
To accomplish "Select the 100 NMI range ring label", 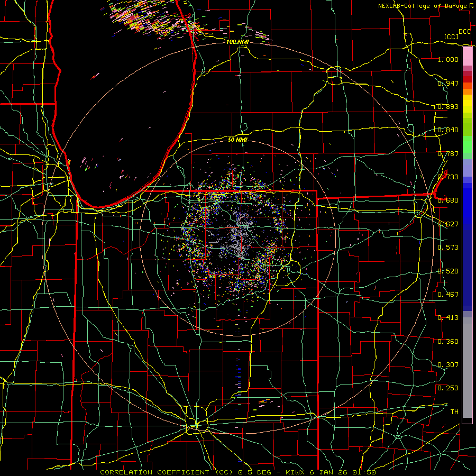I will [237, 42].
